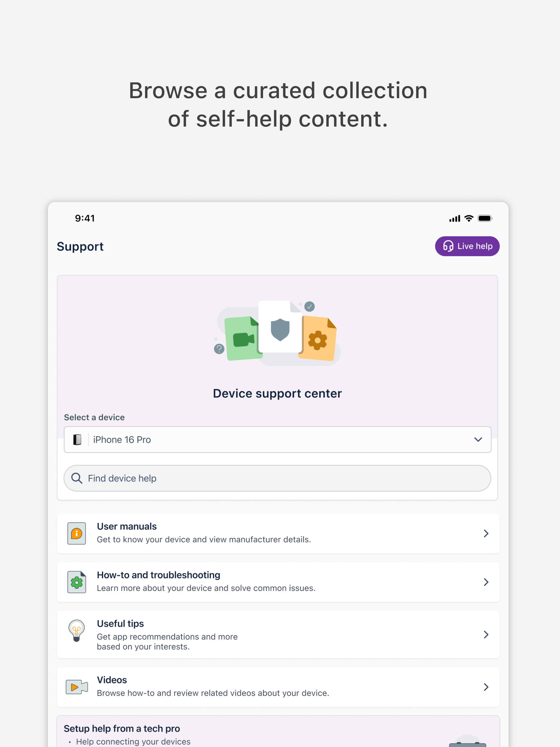Select the User manuals document icon
The image size is (560, 747).
tap(77, 533)
